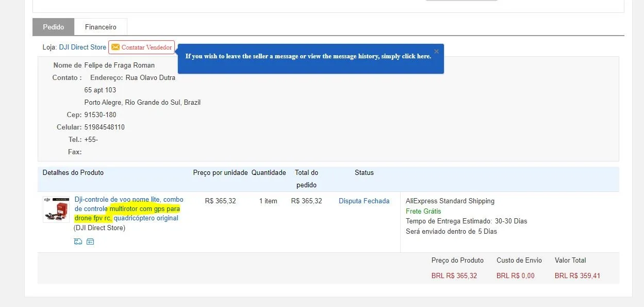The image size is (644, 307).
Task: Click the Tempo de Entrega Estimado line
Action: (467, 221)
